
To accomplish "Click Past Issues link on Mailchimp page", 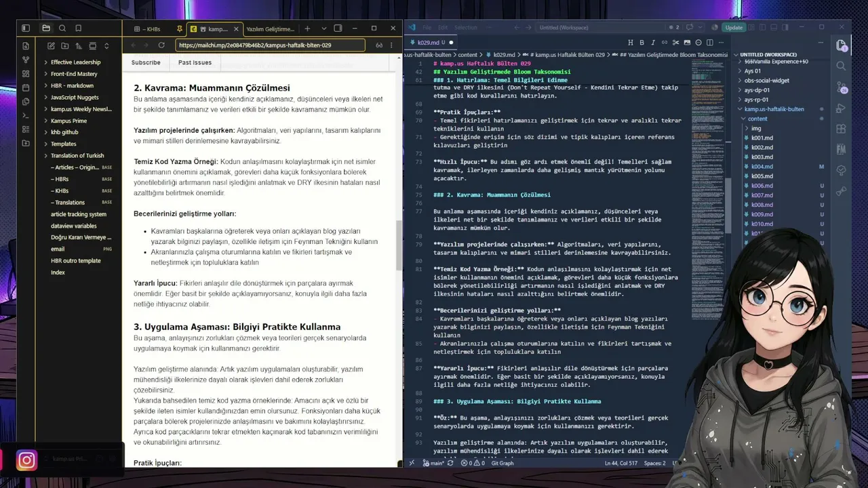I will pyautogui.click(x=195, y=62).
